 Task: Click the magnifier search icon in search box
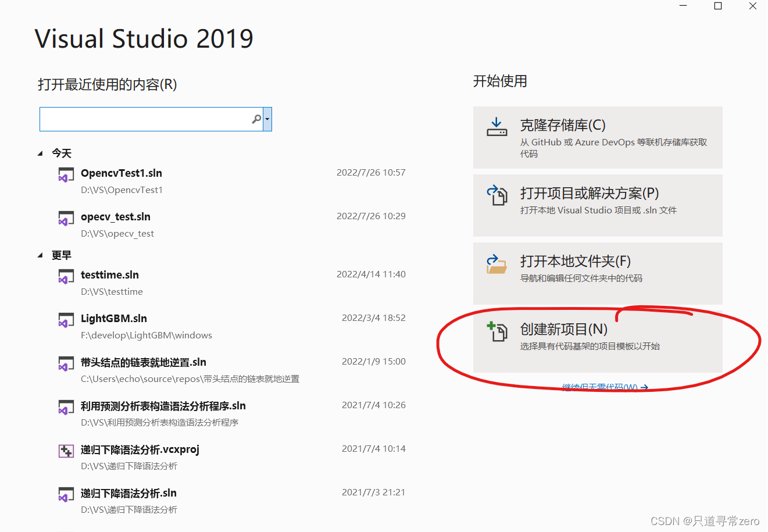tap(256, 119)
